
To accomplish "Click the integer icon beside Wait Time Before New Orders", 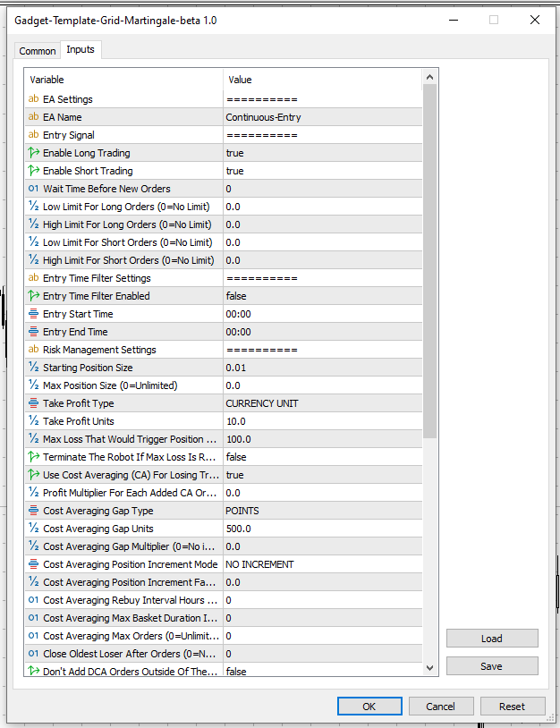I will coord(34,189).
